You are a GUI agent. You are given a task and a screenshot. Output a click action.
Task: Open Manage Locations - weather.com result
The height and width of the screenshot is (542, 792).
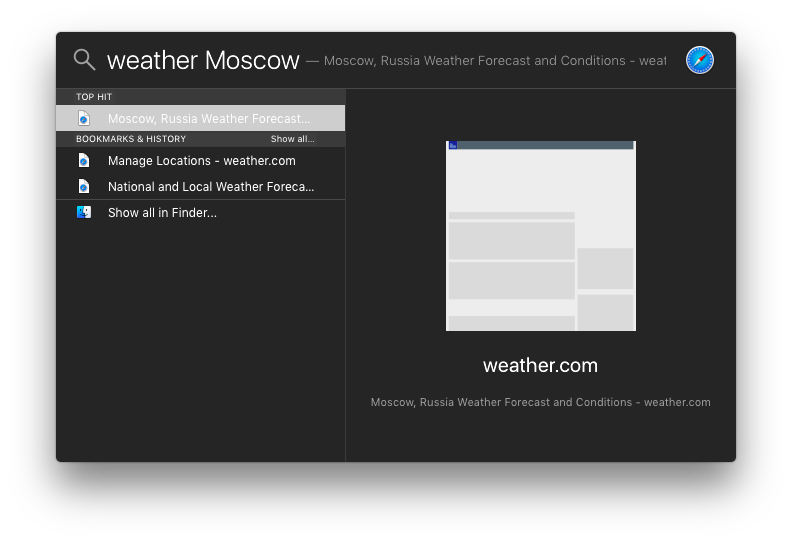tap(201, 161)
